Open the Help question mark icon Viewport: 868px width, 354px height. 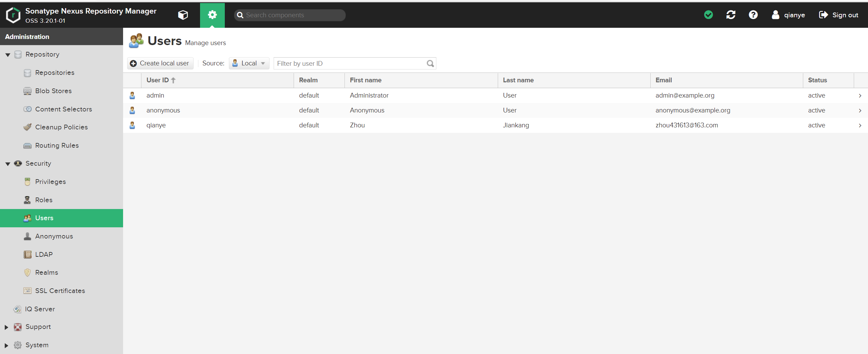tap(753, 15)
